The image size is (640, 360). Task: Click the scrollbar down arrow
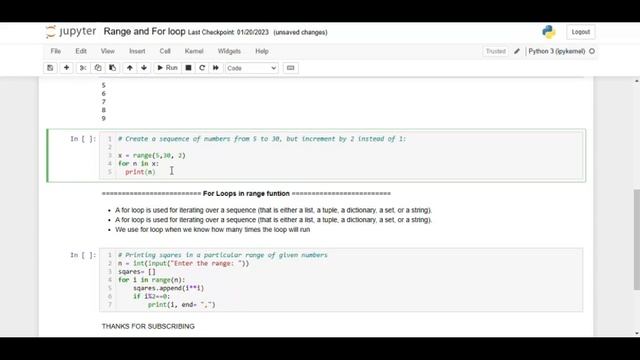[636, 333]
